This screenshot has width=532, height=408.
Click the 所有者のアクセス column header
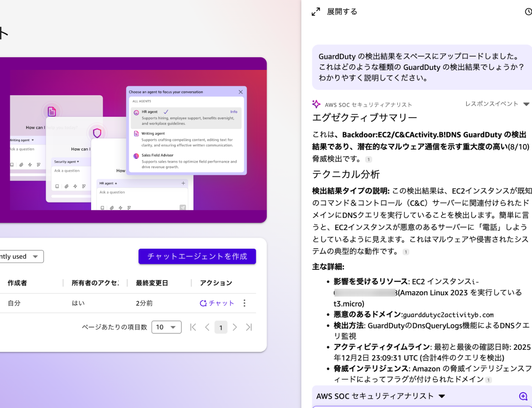95,283
